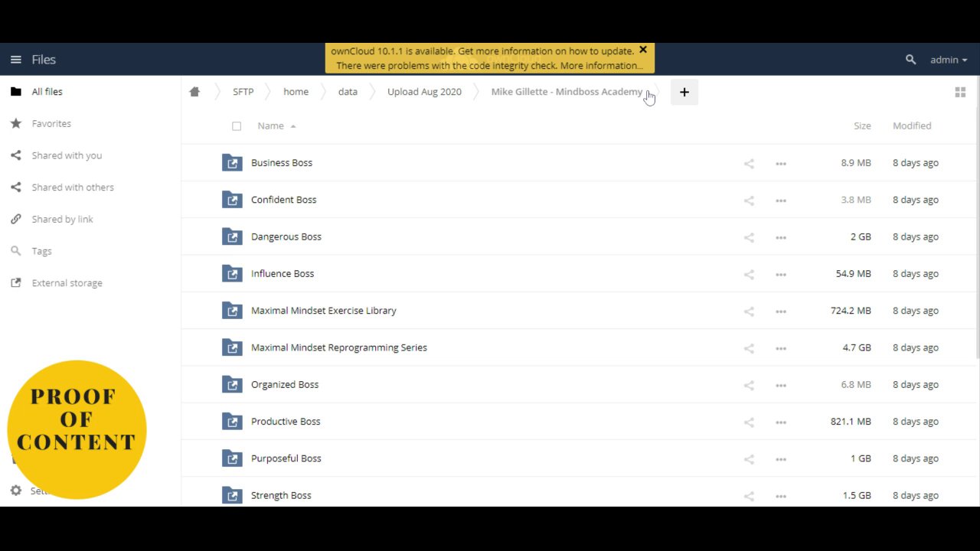This screenshot has height=551, width=980.
Task: Share Maximal Mindset Reprogramming Series folder
Action: coord(749,348)
